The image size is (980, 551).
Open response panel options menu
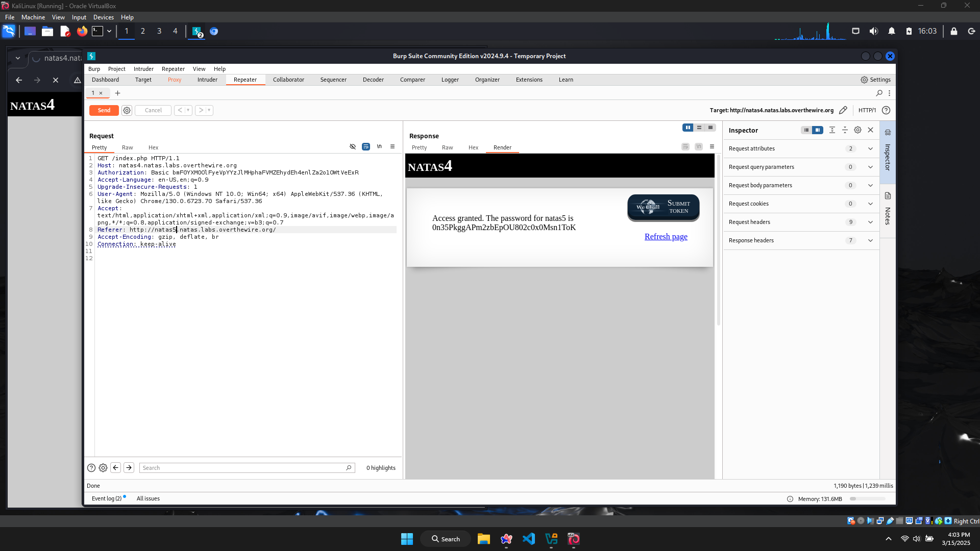point(712,146)
